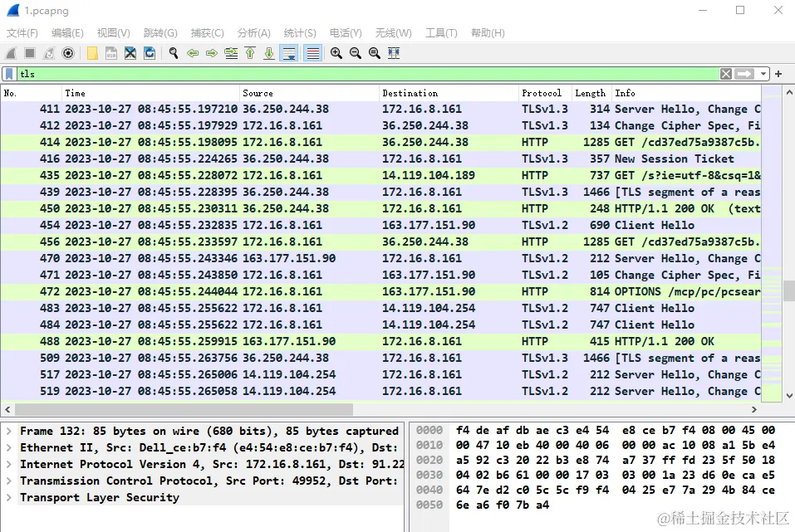Expand Transmission Control Protocol row
Image resolution: width=795 pixels, height=532 pixels.
click(9, 481)
